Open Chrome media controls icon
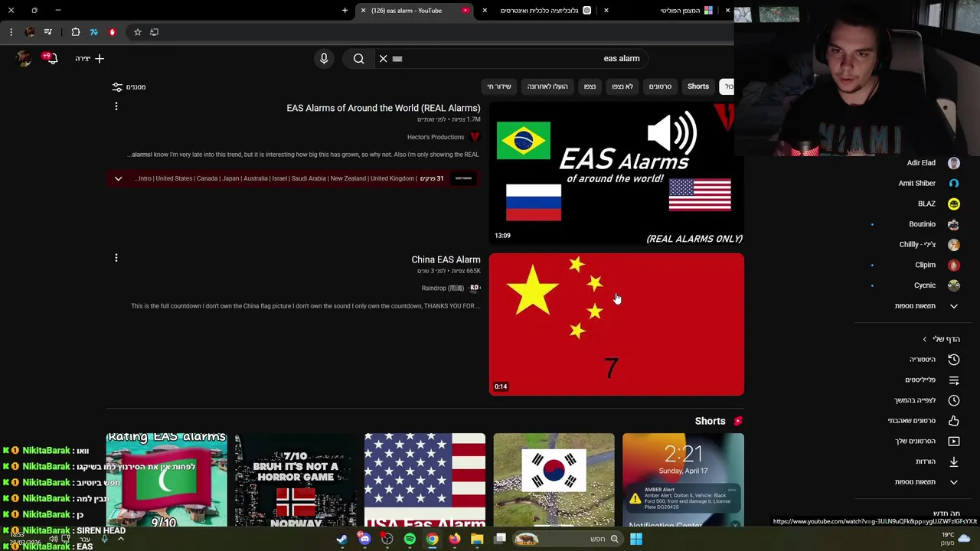The height and width of the screenshot is (551, 980). click(48, 32)
